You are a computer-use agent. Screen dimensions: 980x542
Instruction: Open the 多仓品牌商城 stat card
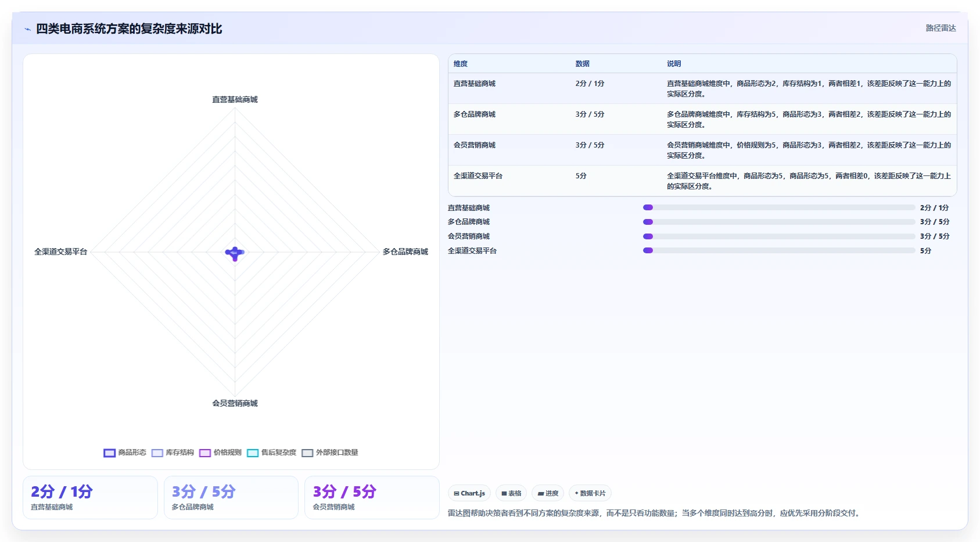point(231,497)
